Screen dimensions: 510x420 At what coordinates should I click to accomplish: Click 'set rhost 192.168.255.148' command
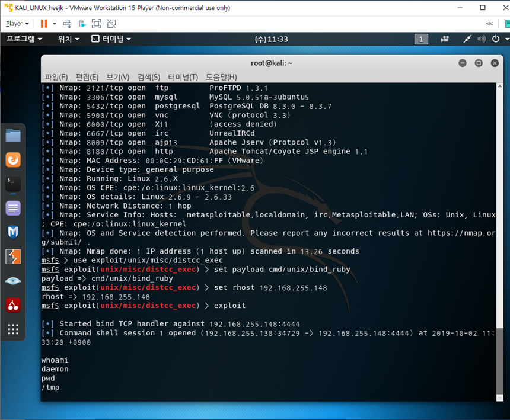pyautogui.click(x=270, y=288)
